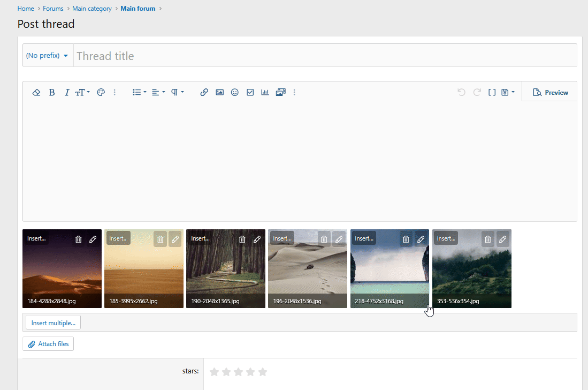The height and width of the screenshot is (390, 588).
Task: Open the text alignment dropdown
Action: [158, 92]
